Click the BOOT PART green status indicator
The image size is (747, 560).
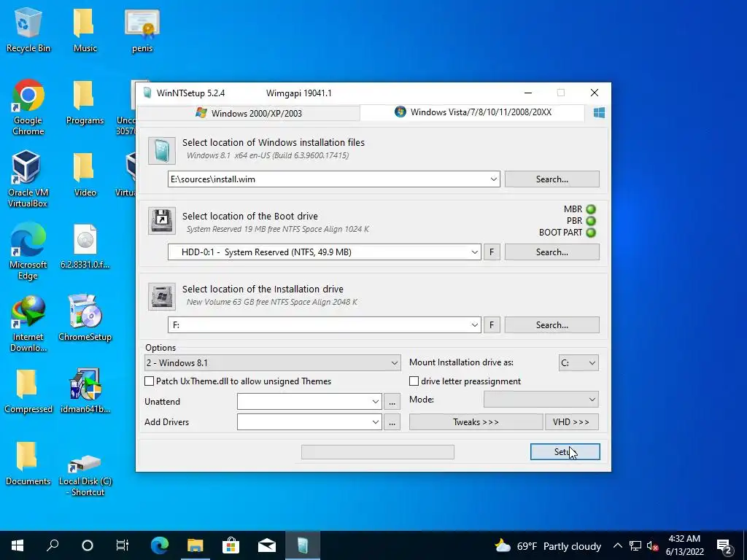pos(591,233)
